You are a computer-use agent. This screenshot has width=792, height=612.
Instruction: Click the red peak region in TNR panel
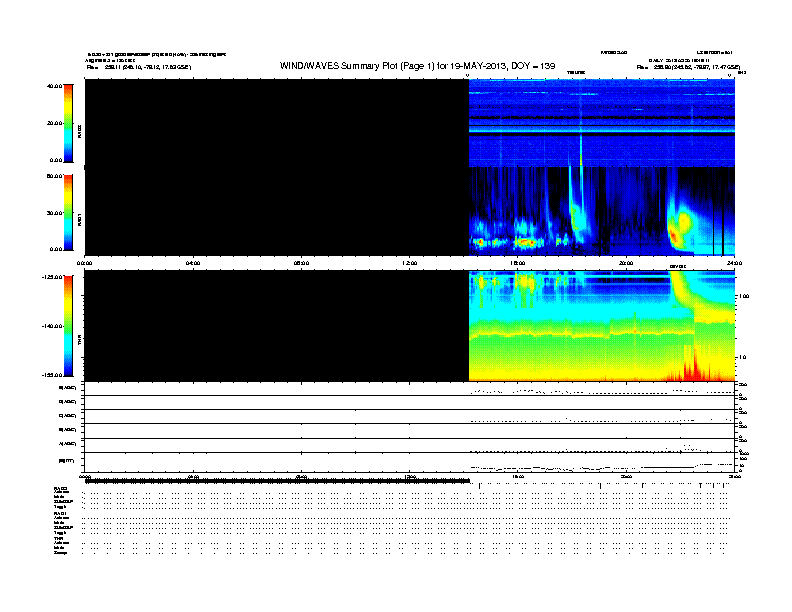(692, 370)
